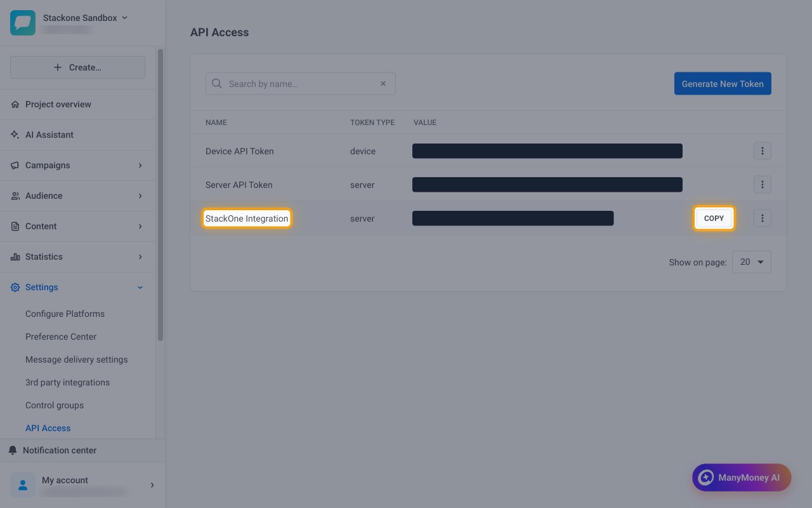Screen dimensions: 812x508
Task: Copy the StackOne Integration token
Action: (714, 218)
